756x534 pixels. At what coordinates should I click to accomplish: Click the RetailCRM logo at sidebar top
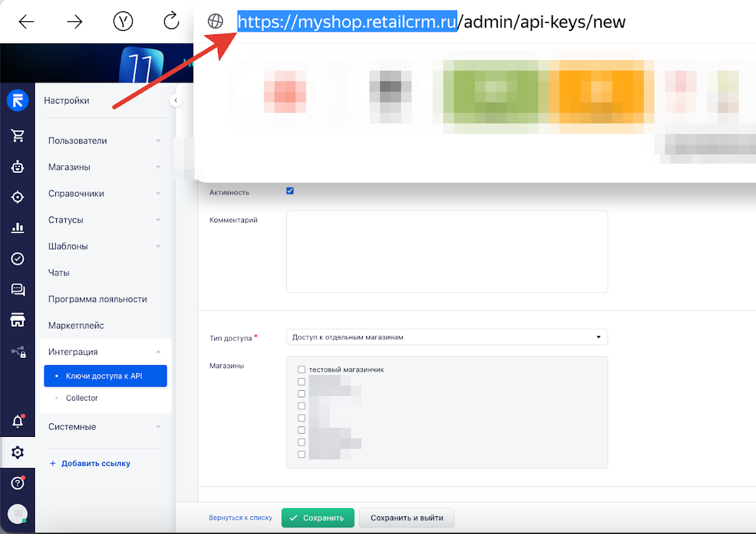(18, 100)
